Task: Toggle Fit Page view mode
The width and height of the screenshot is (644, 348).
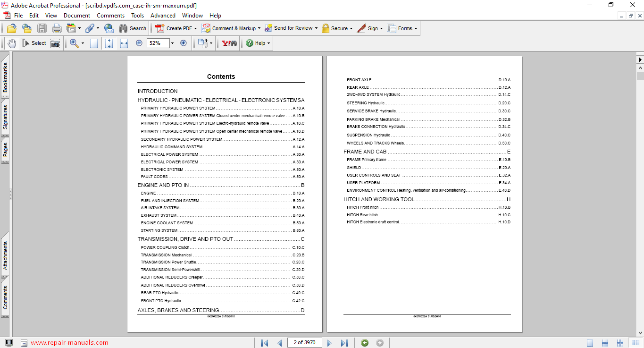Action: 109,43
